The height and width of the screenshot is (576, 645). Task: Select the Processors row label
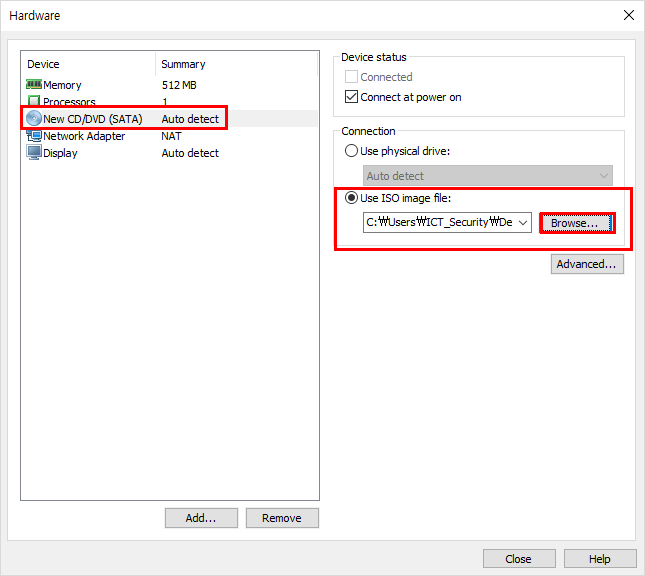click(69, 102)
